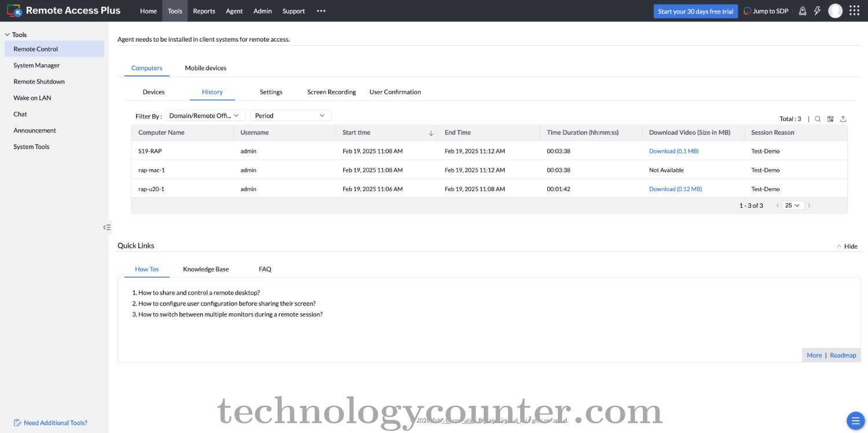Go to previous page of results

pyautogui.click(x=777, y=206)
